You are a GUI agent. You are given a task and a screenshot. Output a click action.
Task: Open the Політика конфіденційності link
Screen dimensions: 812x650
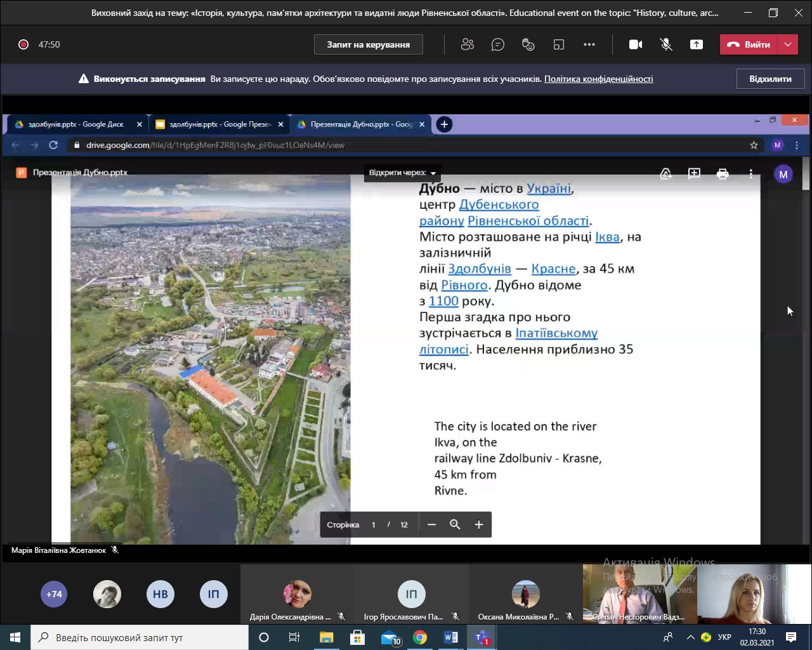point(598,79)
